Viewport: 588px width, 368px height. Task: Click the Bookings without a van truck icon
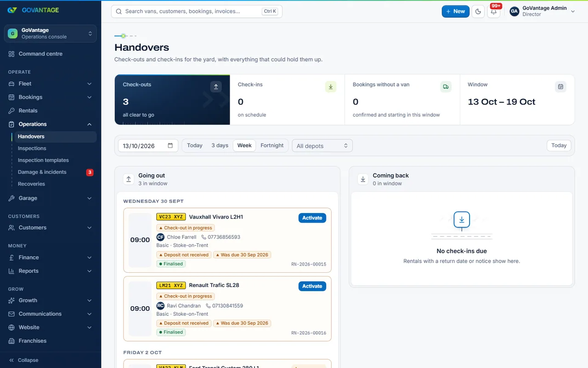[x=446, y=86]
